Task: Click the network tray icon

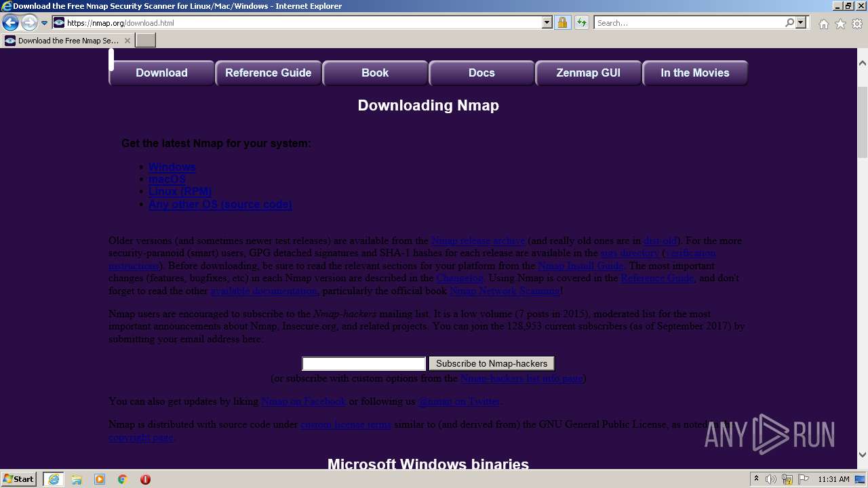Action: pyautogui.click(x=787, y=479)
